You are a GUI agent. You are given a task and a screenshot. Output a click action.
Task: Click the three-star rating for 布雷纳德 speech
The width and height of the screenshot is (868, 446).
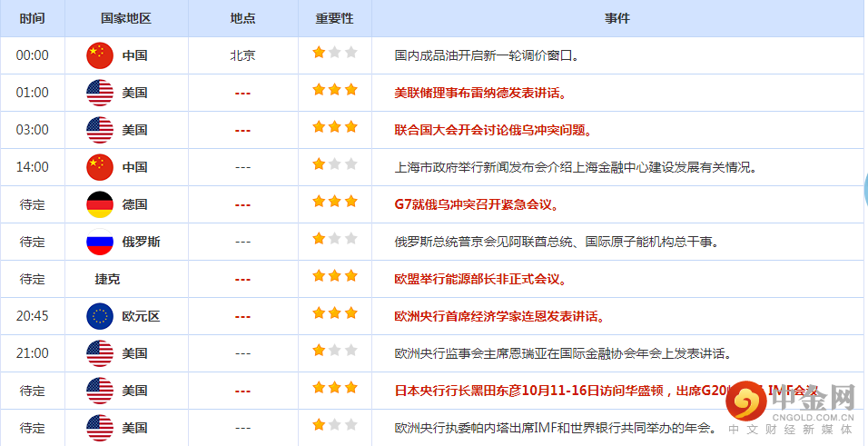pos(335,90)
